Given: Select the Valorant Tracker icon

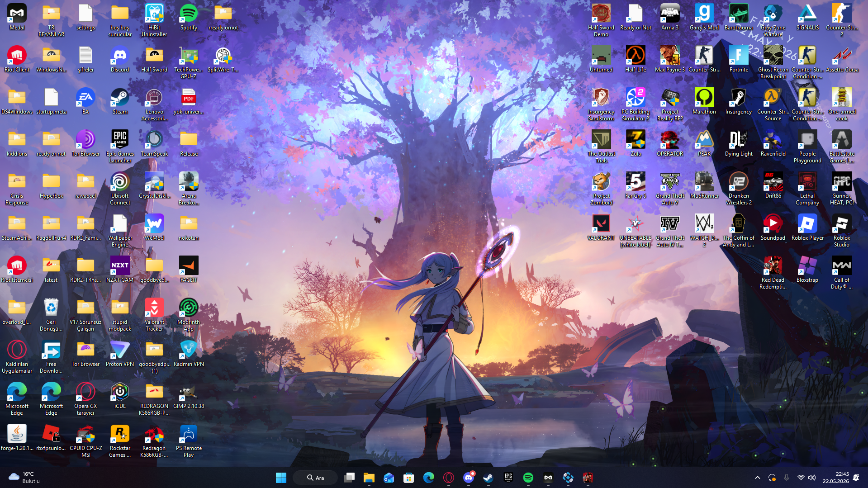Looking at the screenshot, I should click(x=154, y=315).
